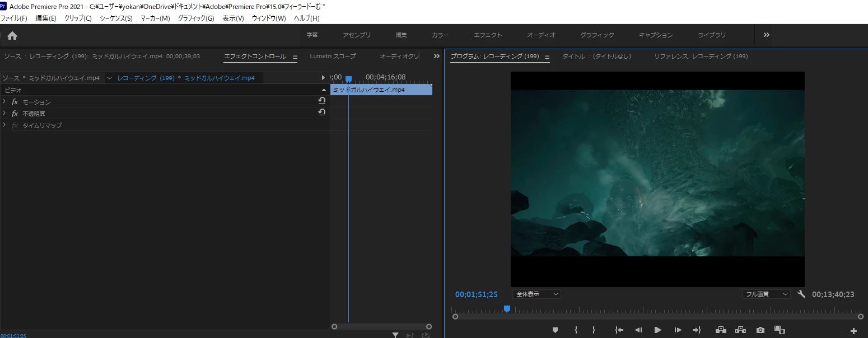Switch to the アセンブリ workspace
The width and height of the screenshot is (868, 338).
[357, 35]
